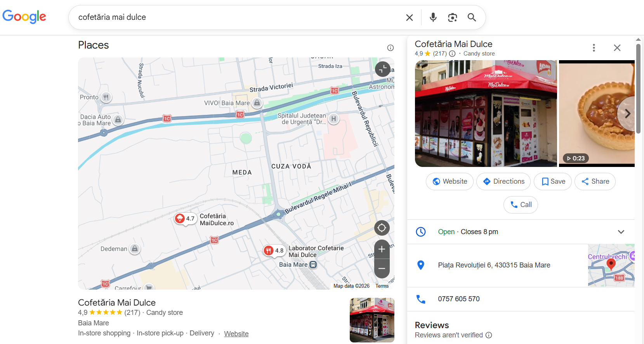Open the storefront photo in panel

486,113
